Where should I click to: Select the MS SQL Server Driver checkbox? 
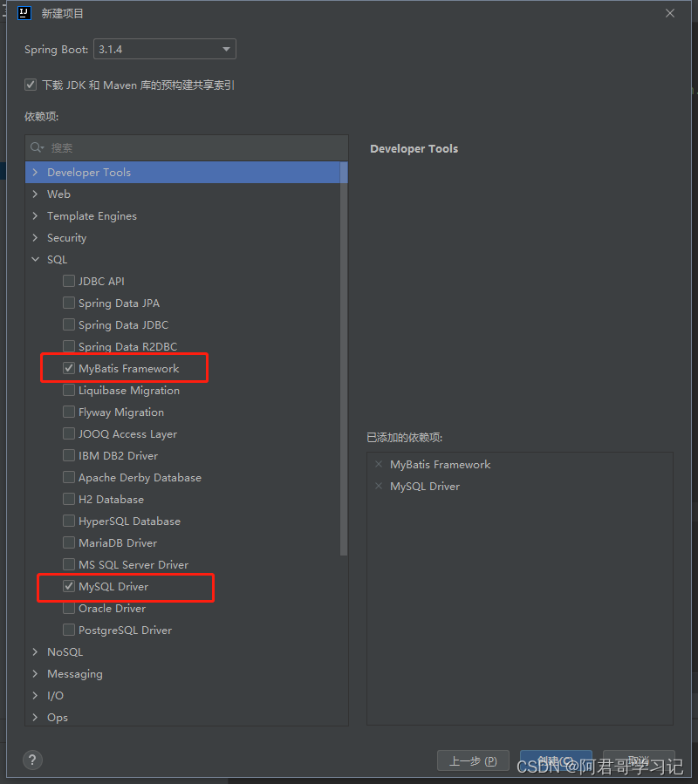click(69, 564)
